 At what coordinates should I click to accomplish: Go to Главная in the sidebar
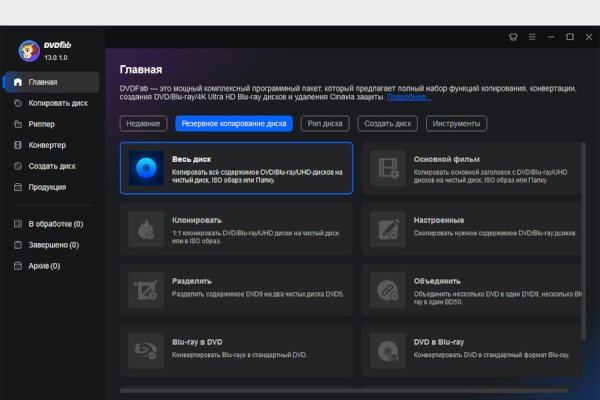click(51, 82)
